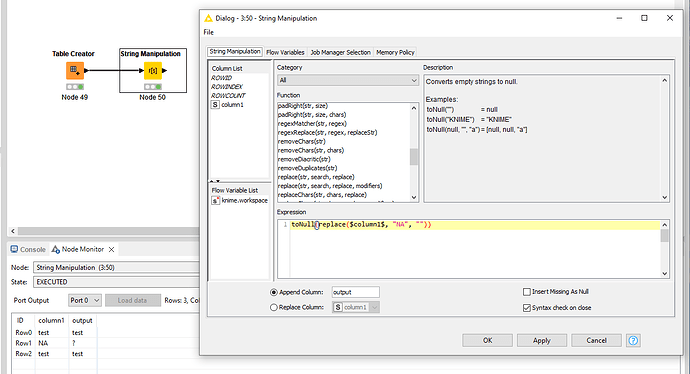Switch to the Console tab
Image resolution: width=690 pixels, height=374 pixels.
(x=29, y=249)
